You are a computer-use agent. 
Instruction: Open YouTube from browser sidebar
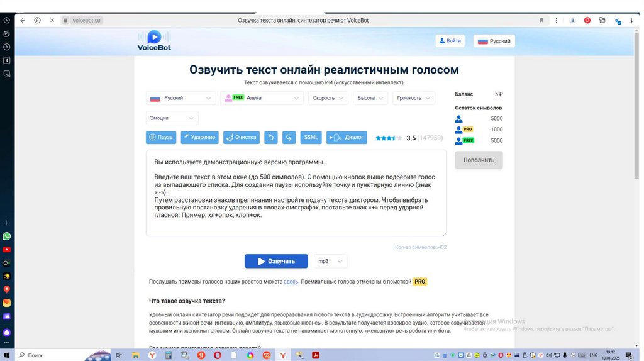(6, 249)
